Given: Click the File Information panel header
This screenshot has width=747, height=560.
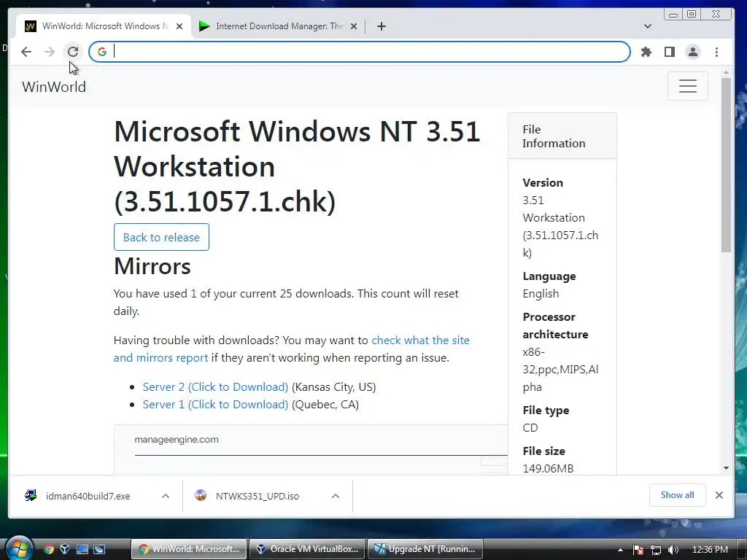Looking at the screenshot, I should (x=562, y=136).
